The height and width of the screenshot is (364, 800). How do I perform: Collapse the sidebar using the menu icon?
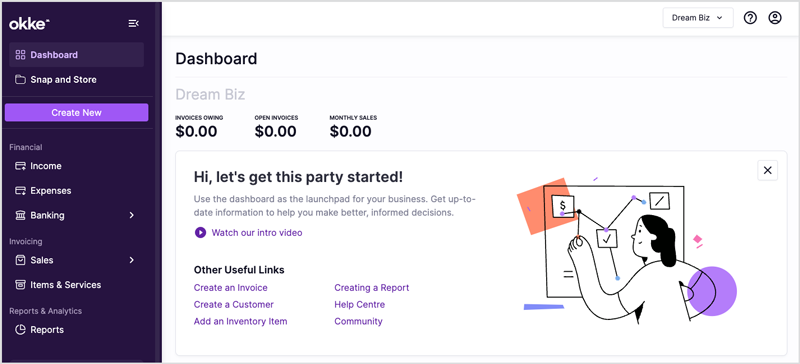134,23
